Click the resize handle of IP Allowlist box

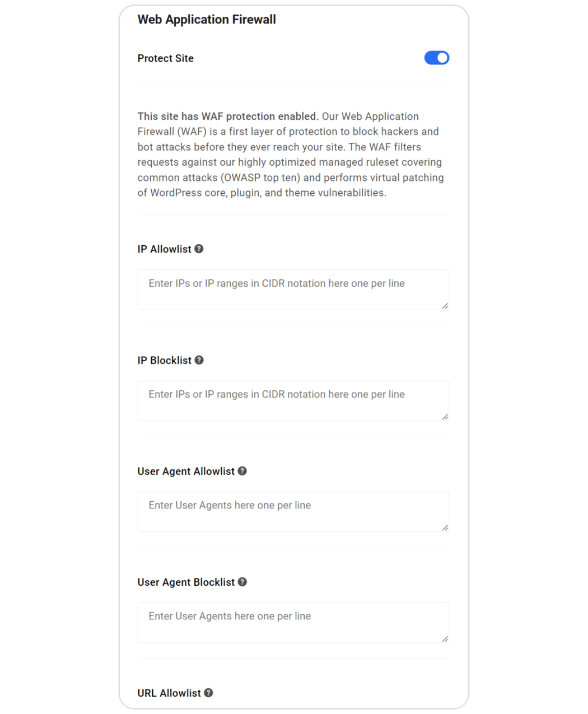pos(446,306)
